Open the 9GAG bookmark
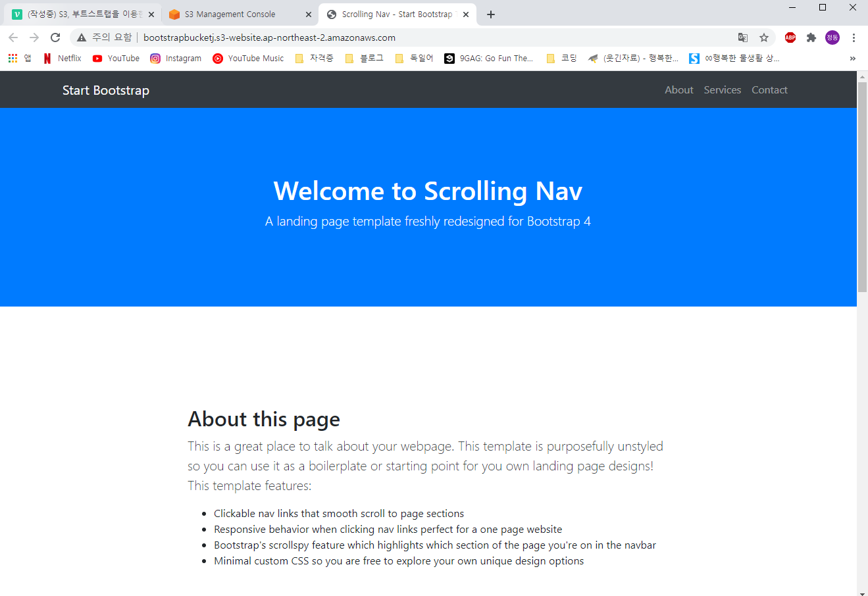 [489, 59]
